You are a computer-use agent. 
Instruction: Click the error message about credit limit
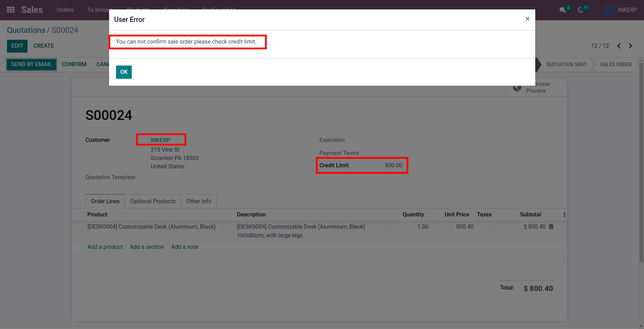tap(186, 42)
